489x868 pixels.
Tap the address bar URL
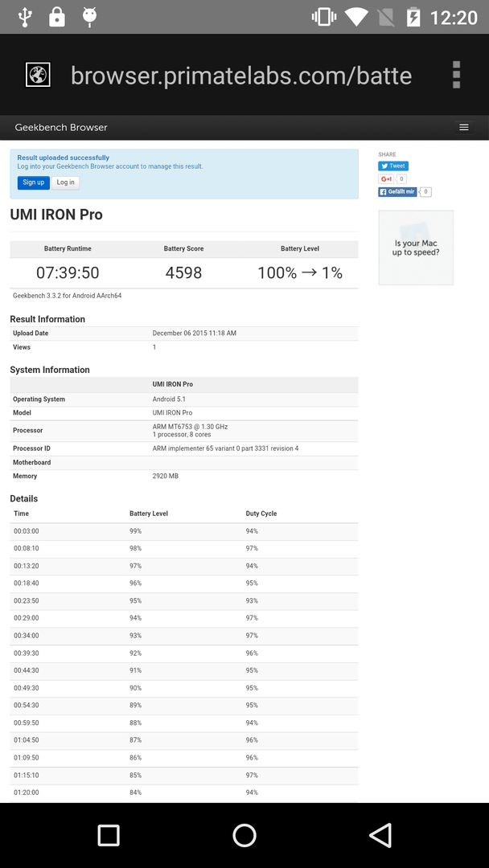(x=241, y=76)
